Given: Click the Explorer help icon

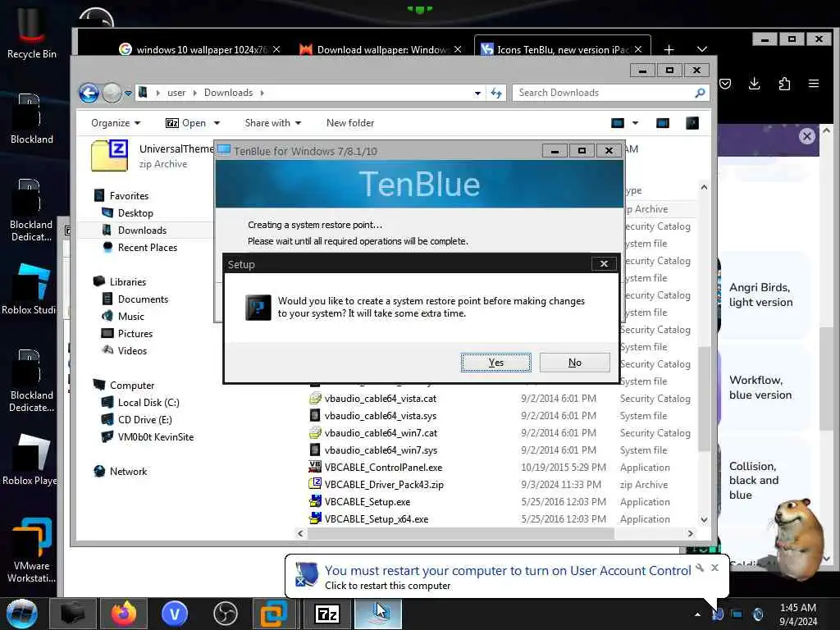Looking at the screenshot, I should [692, 123].
